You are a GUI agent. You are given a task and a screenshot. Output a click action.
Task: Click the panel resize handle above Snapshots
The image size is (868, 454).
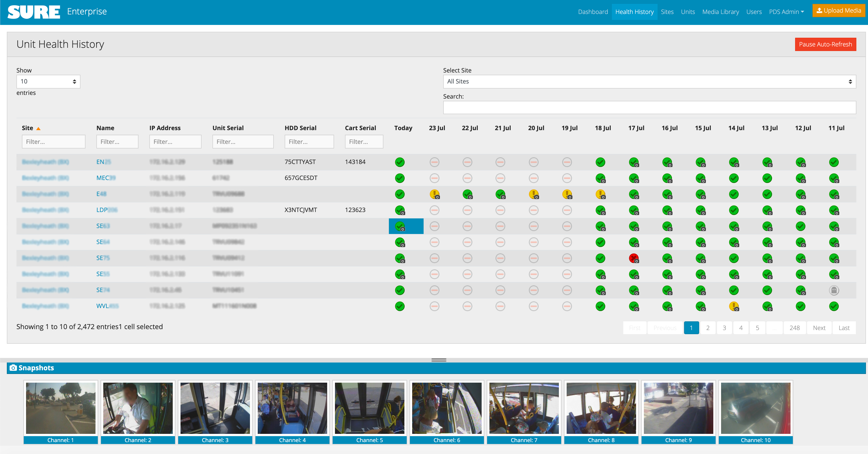[438, 360]
